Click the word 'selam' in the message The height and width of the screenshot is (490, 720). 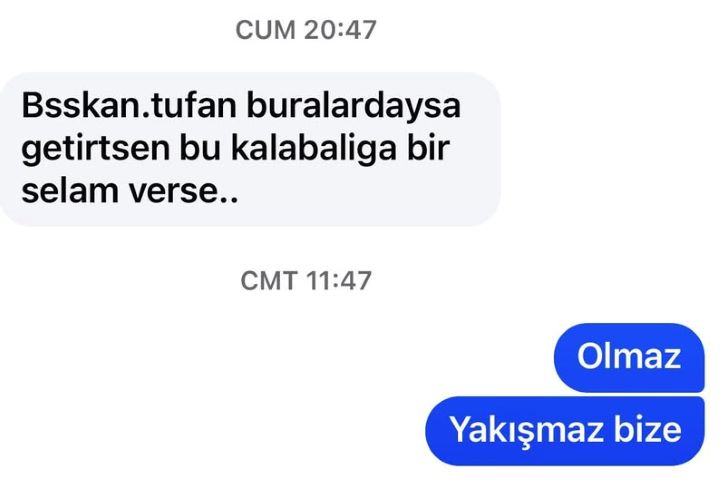(70, 191)
